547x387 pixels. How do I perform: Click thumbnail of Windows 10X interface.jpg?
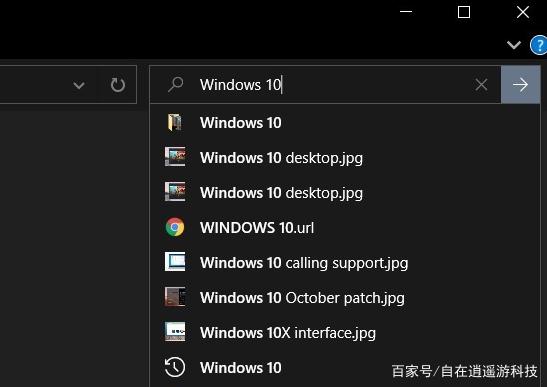[x=175, y=332]
